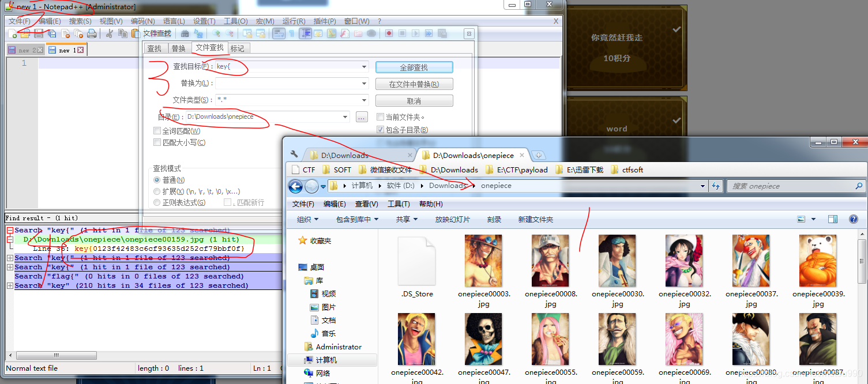Screen dimensions: 868x384
Task: Click the Cut scissors toolbar icon
Action: (x=108, y=33)
